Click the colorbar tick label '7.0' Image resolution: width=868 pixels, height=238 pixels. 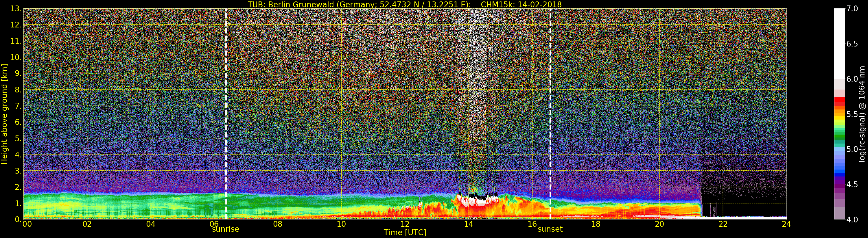pyautogui.click(x=852, y=9)
